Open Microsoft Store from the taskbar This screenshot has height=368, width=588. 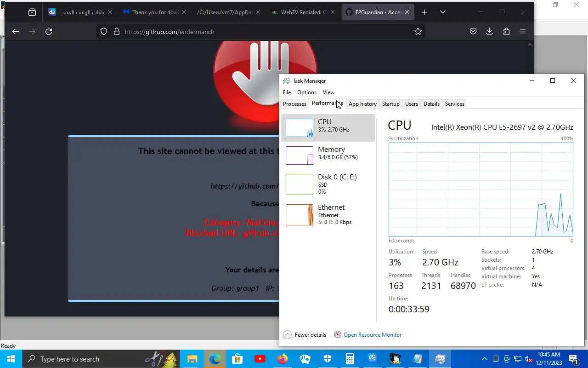(237, 359)
